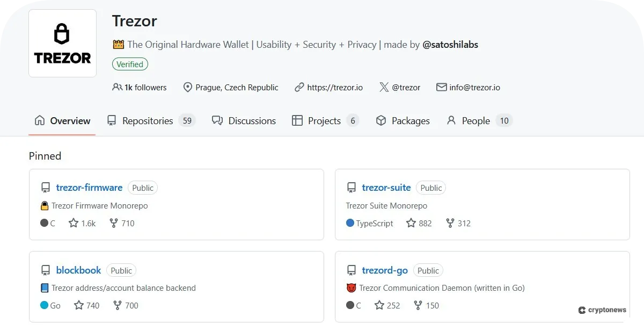This screenshot has height=330, width=644.
Task: Click the chain link icon beside trezor.io
Action: (x=299, y=87)
